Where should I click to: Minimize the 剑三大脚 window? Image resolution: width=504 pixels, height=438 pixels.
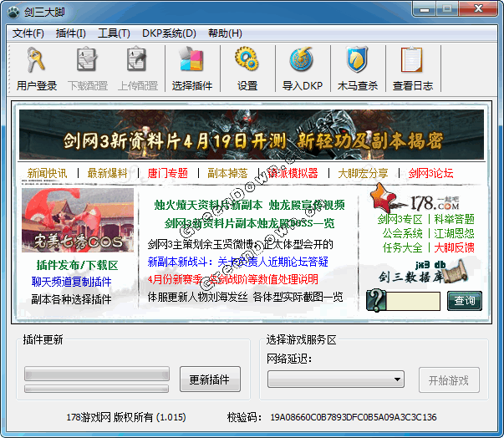[425, 9]
